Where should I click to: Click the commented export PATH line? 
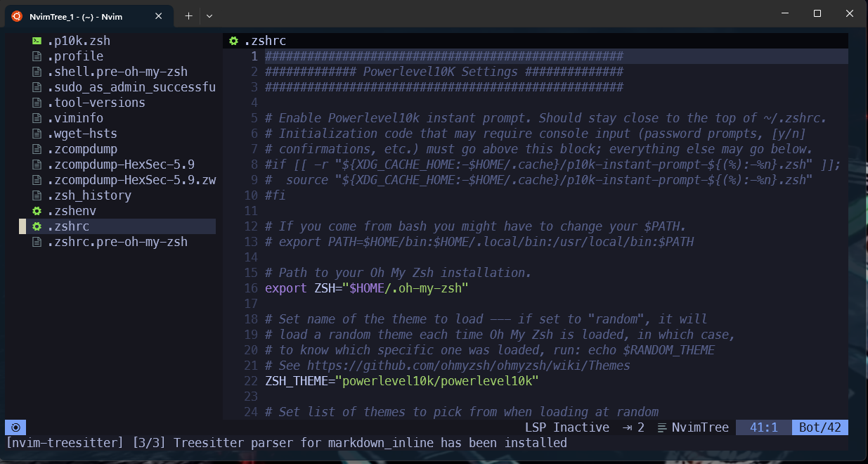click(x=479, y=242)
